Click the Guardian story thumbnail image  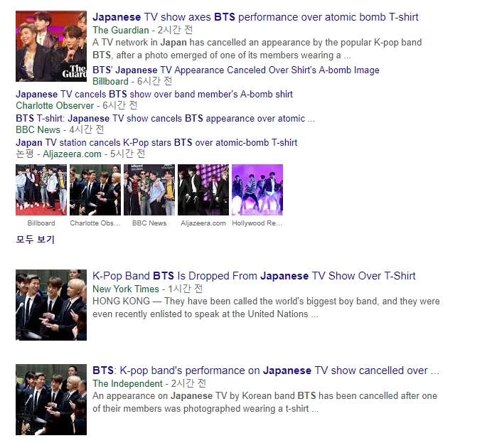[x=51, y=46]
